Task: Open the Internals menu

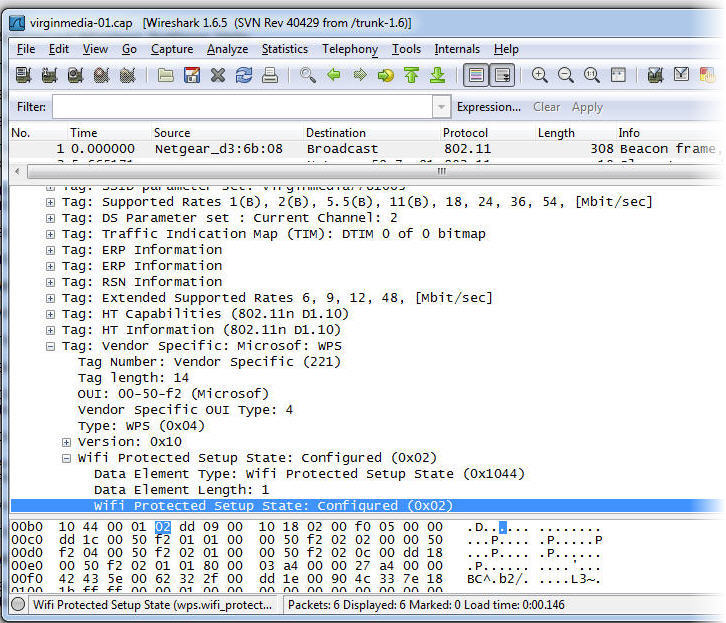Action: pyautogui.click(x=457, y=49)
